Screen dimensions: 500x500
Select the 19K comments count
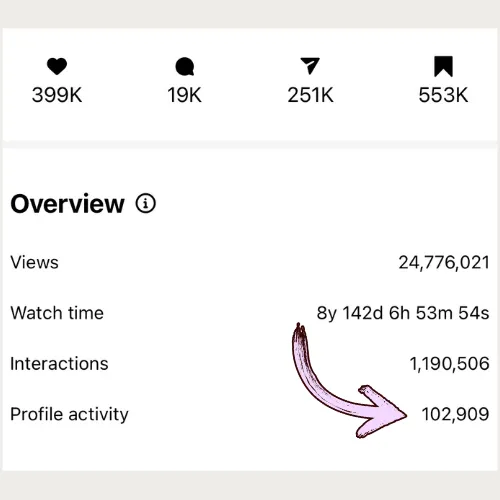click(184, 95)
